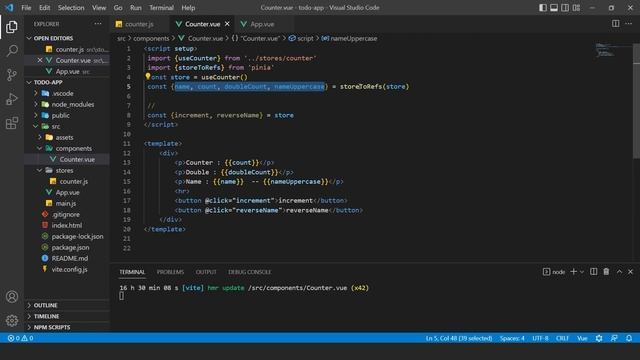Switch to the App.vue editor tab

click(262, 24)
